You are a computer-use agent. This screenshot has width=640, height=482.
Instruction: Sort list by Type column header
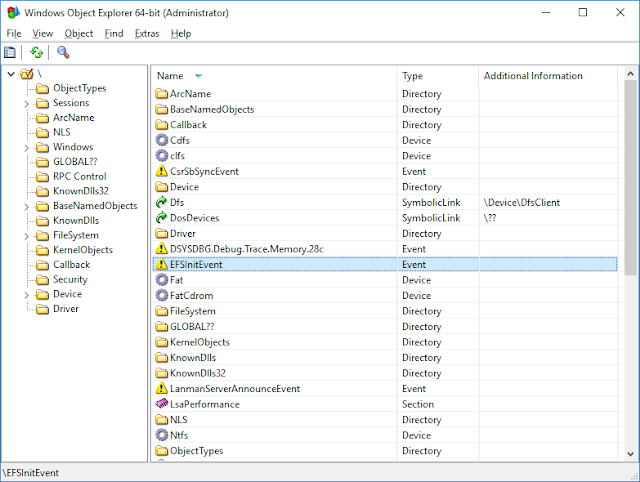click(438, 76)
